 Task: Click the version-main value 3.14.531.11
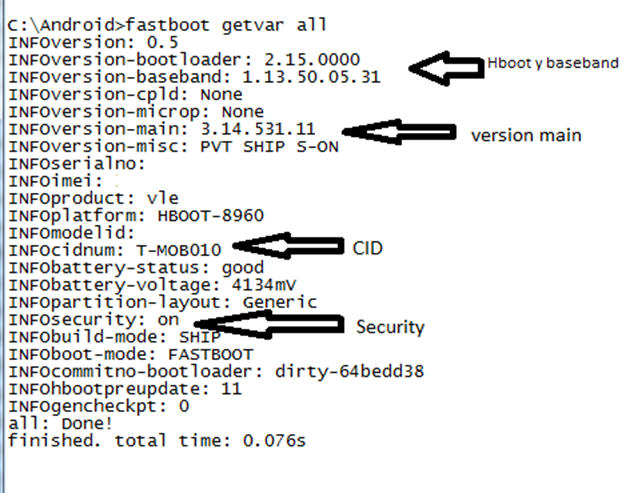click(x=258, y=129)
